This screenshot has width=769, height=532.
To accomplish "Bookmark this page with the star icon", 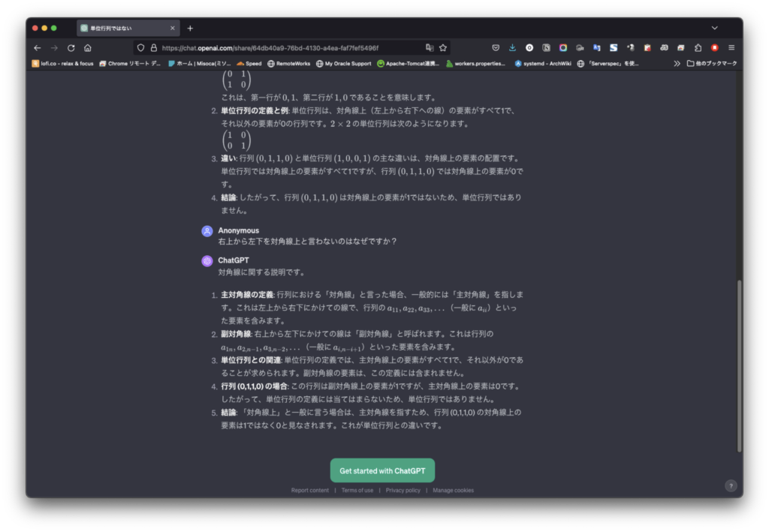I will coord(443,47).
